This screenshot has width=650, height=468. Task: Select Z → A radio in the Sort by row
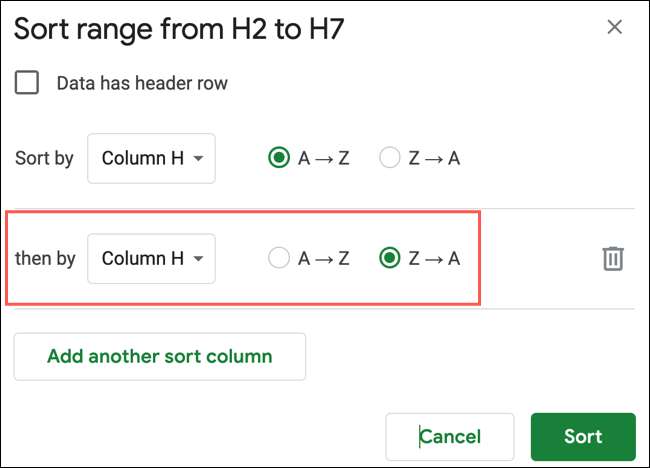click(x=390, y=158)
